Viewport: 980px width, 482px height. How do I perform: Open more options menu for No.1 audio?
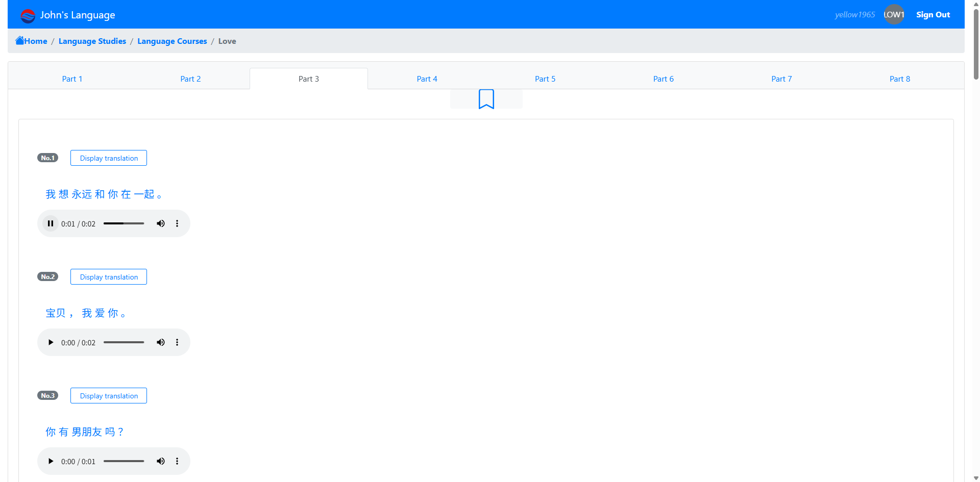click(x=177, y=223)
